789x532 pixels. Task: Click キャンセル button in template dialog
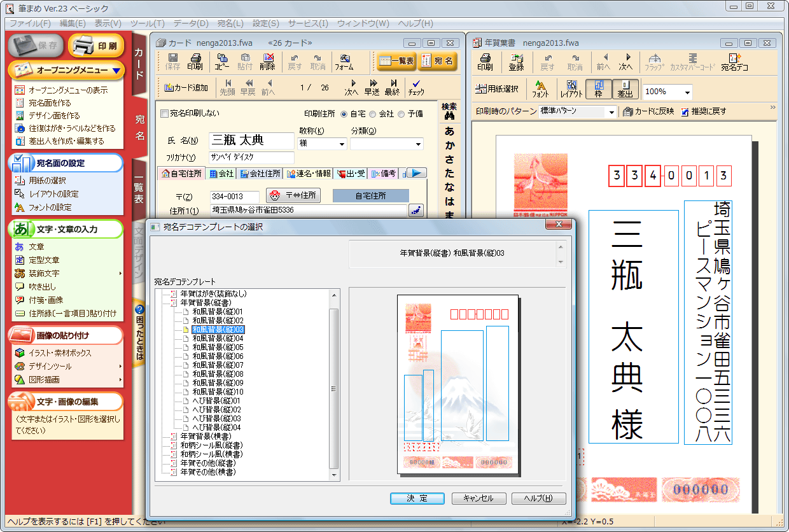click(x=478, y=498)
